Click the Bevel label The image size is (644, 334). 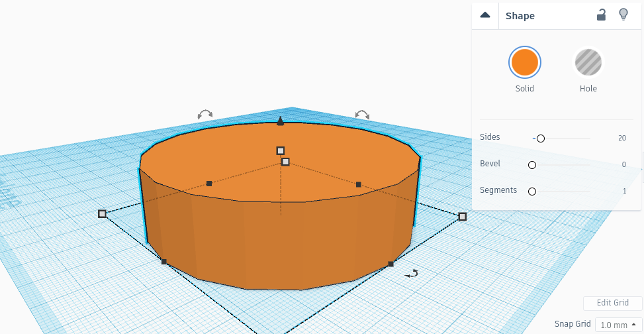click(490, 163)
